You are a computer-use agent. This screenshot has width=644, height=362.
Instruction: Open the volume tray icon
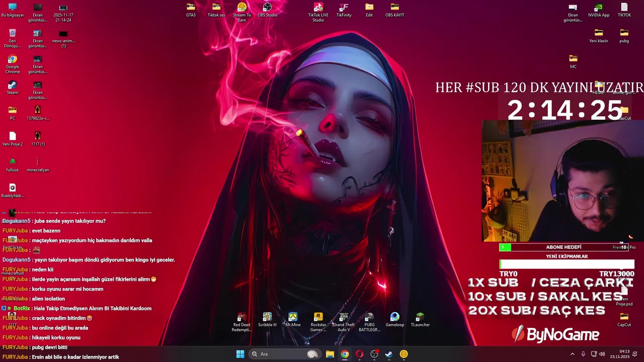click(x=602, y=354)
